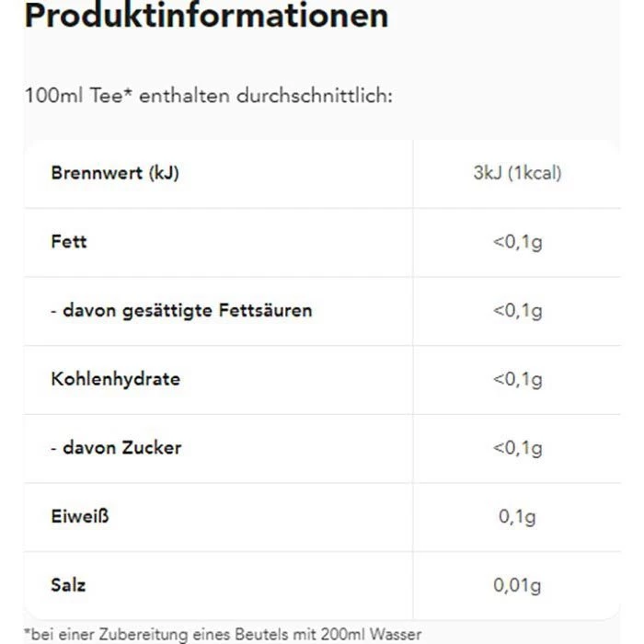Click the 0,1g value for Eiweiß

tap(520, 517)
